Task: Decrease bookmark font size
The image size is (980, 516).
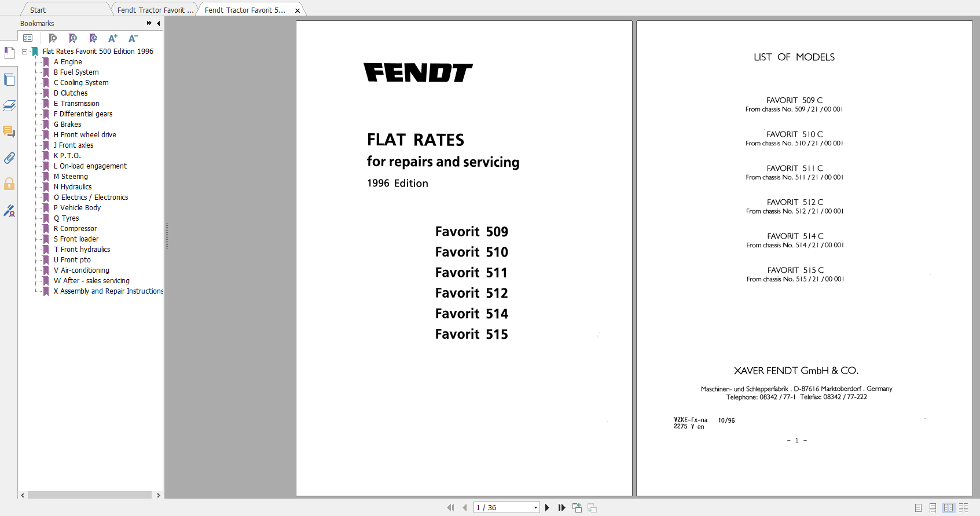Action: [133, 38]
